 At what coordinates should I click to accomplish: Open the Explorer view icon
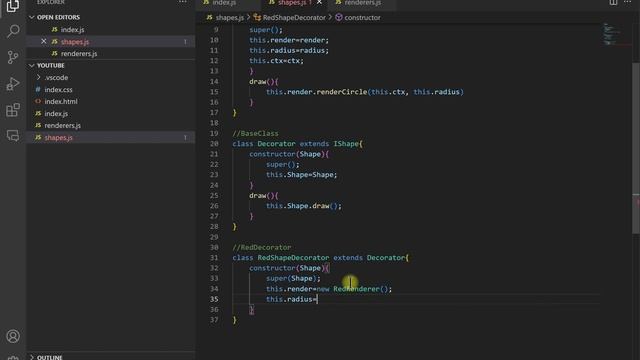point(13,6)
